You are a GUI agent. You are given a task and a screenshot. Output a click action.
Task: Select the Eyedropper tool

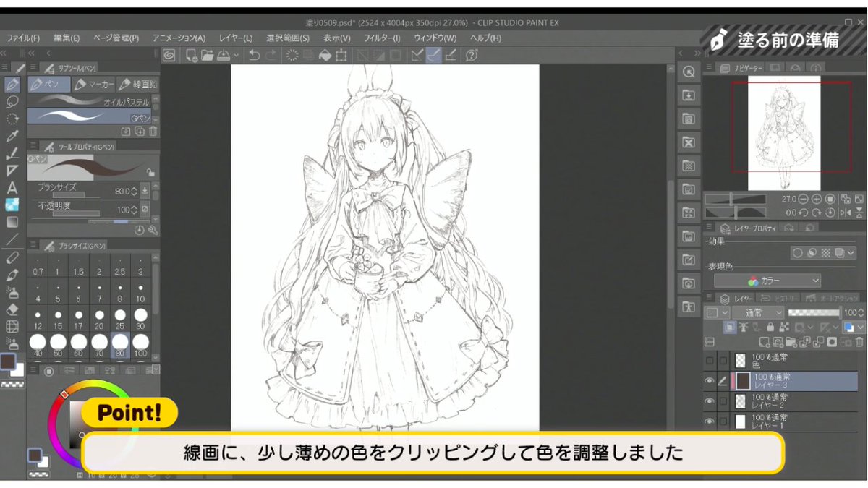(12, 136)
